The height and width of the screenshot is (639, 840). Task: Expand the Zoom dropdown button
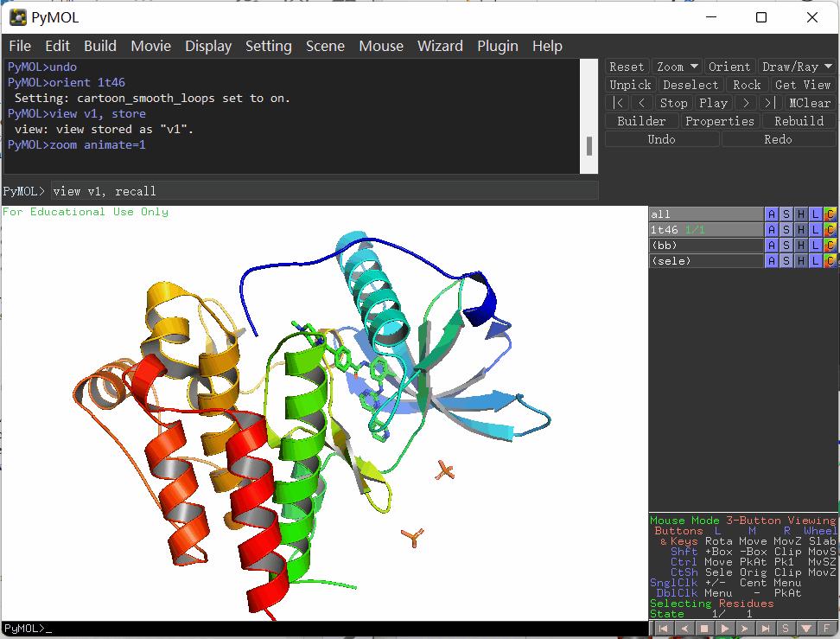coord(677,67)
